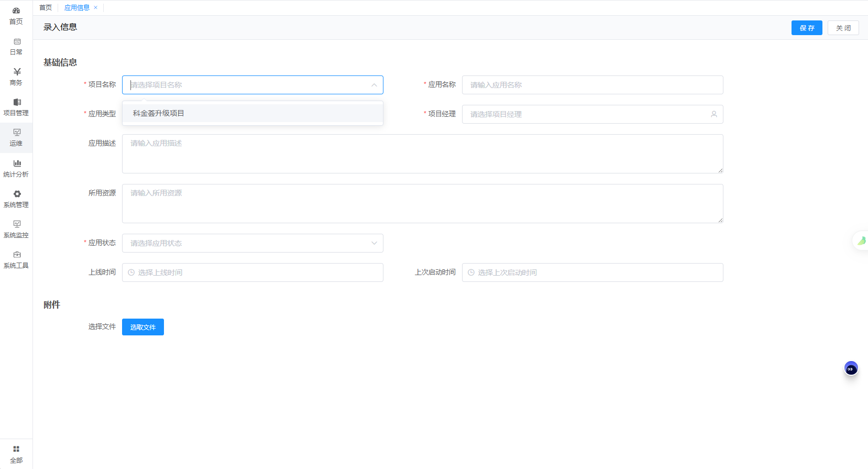Collapse the 项目名称 dropdown arrow

(374, 85)
